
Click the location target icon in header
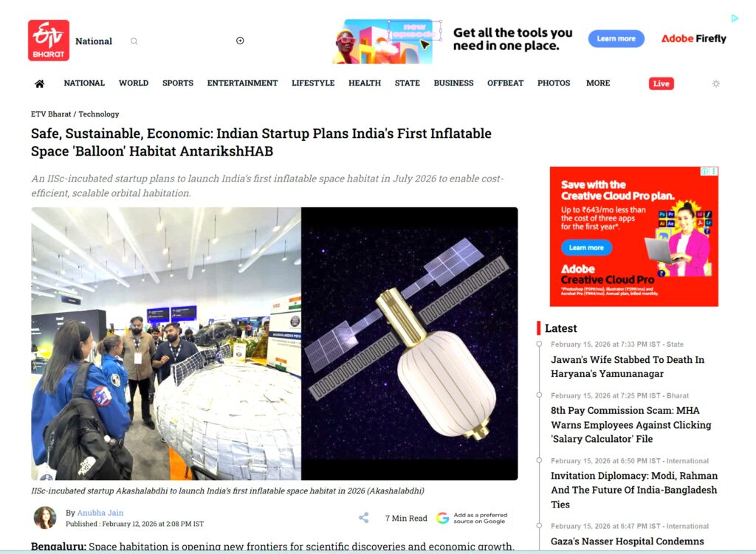point(240,41)
